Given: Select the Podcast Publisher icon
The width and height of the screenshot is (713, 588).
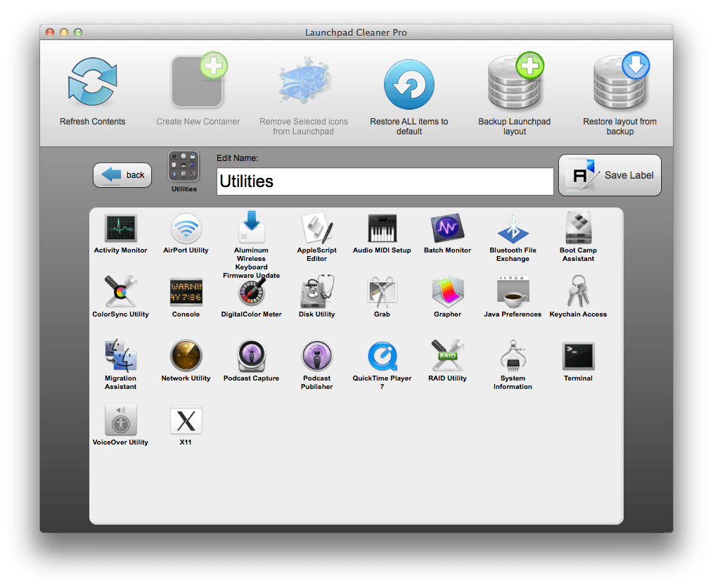Looking at the screenshot, I should click(317, 356).
